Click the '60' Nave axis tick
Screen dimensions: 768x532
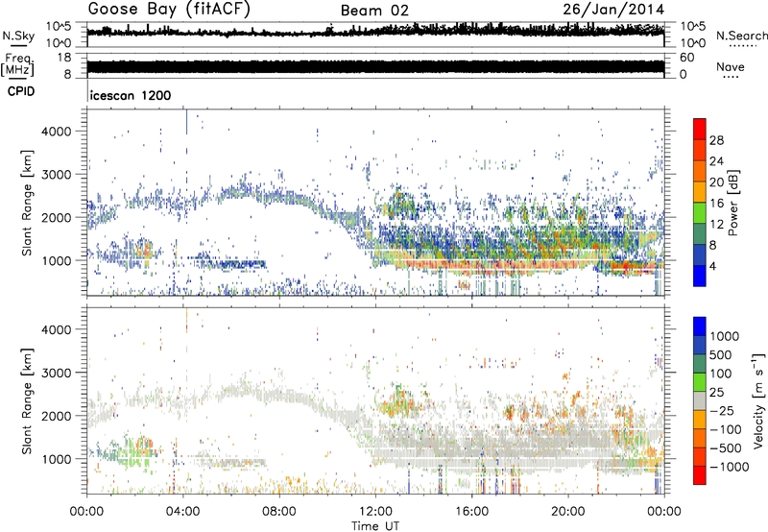tap(686, 58)
